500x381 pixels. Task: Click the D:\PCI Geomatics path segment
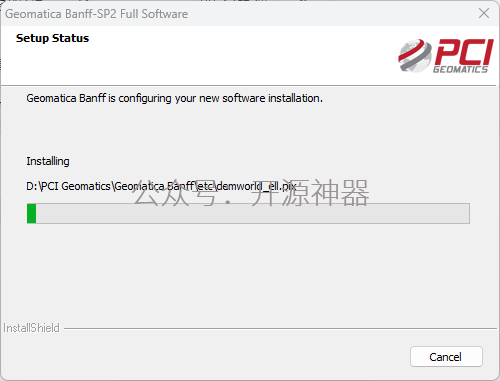(x=68, y=186)
